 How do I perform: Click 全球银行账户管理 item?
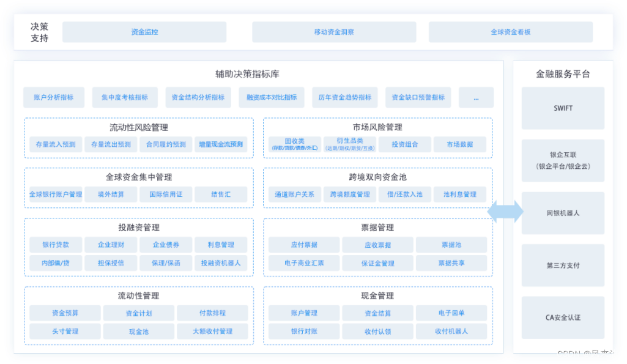click(x=56, y=195)
